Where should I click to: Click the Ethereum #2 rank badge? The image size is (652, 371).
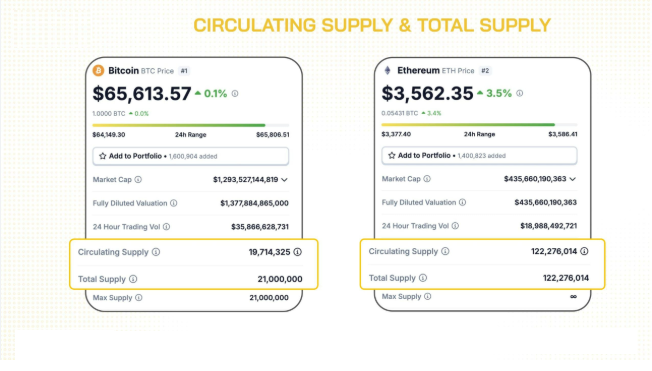coord(485,71)
